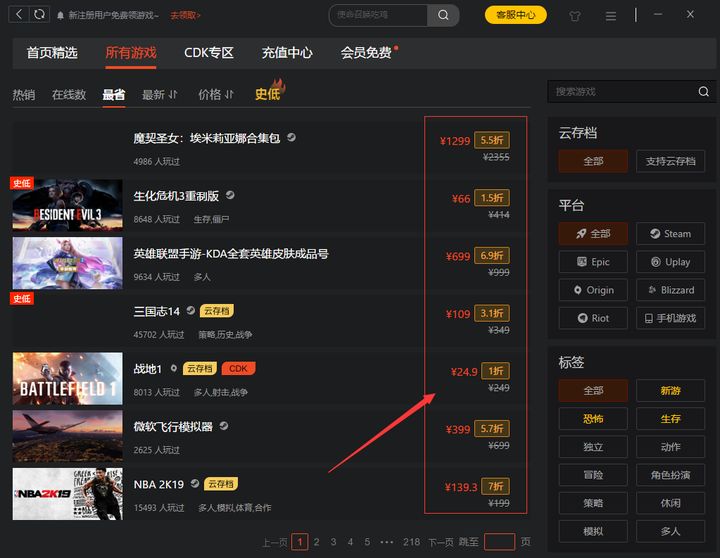Screen dimensions: 720x558
Task: Click the notification bell icon
Action: (x=60, y=16)
